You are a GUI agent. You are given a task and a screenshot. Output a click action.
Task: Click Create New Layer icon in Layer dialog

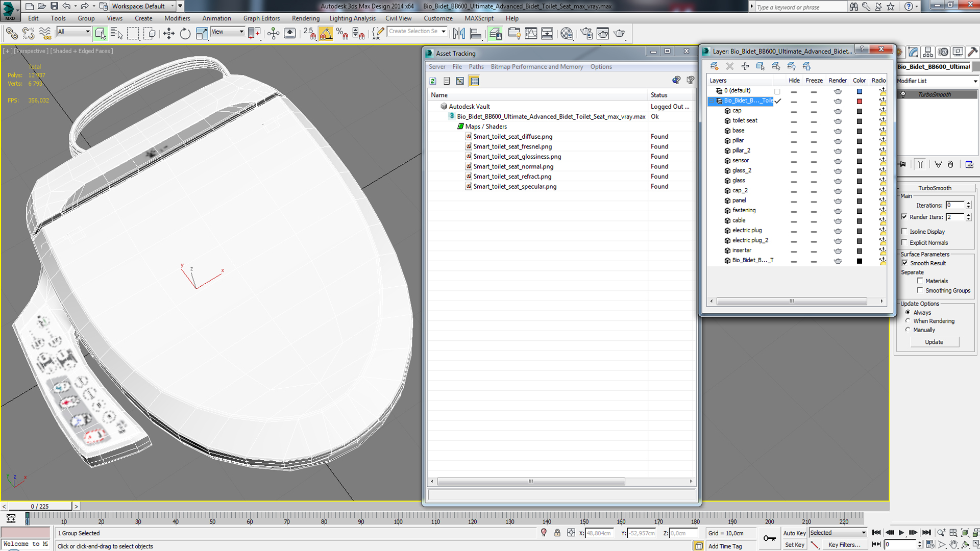(714, 66)
